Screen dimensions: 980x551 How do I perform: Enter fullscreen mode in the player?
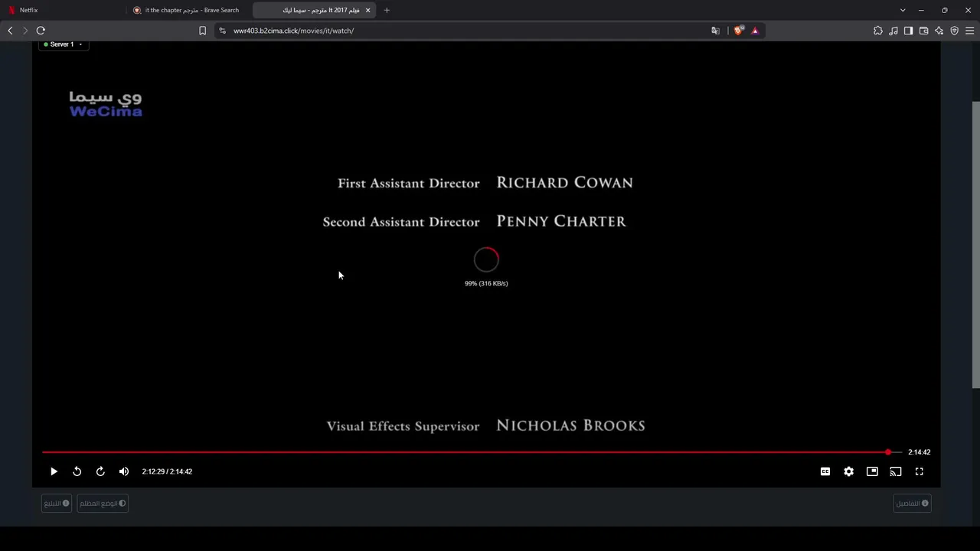(x=919, y=471)
